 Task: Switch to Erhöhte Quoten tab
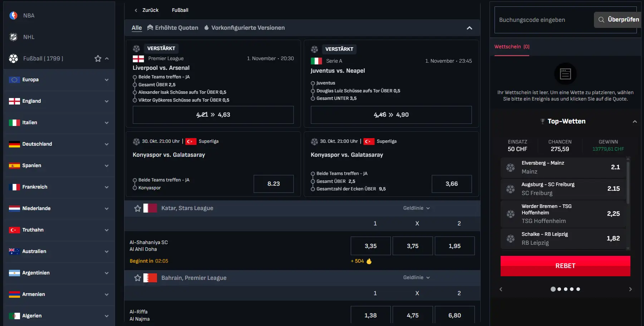click(x=173, y=28)
